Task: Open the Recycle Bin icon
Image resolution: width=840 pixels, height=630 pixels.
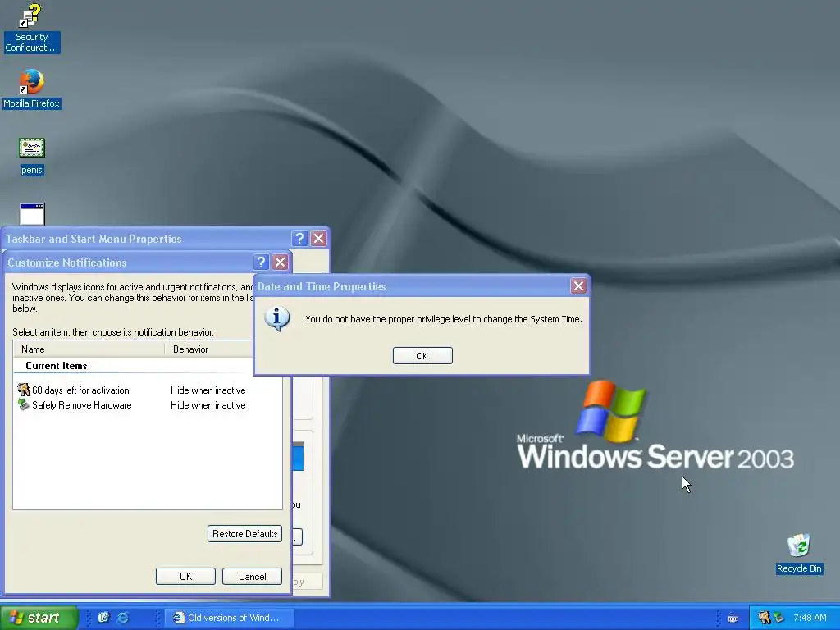Action: point(799,554)
